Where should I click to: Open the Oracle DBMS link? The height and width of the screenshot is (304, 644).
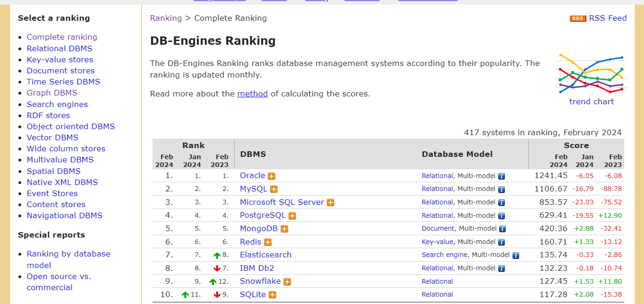[x=253, y=176]
